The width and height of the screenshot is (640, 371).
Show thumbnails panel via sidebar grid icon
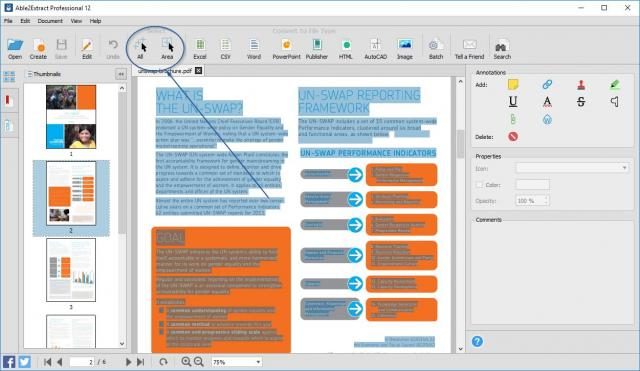coord(9,76)
